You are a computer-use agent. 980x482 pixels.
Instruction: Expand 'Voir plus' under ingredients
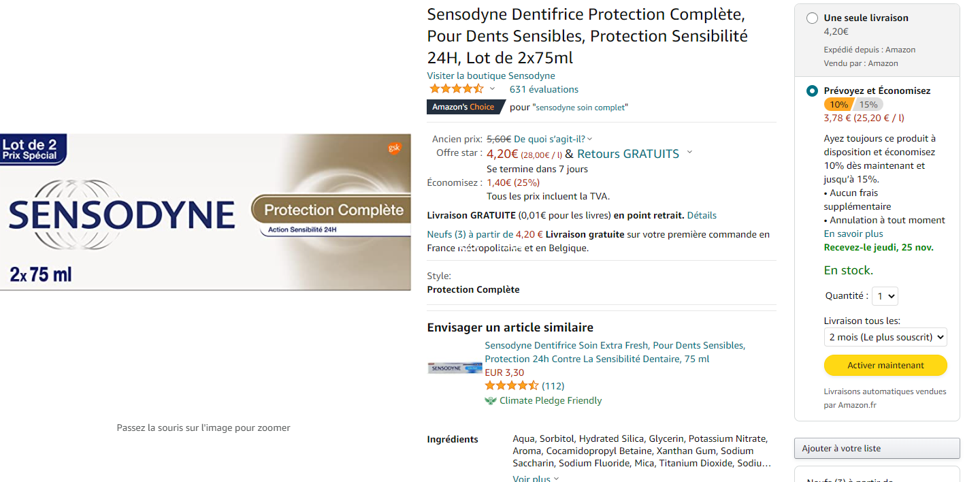(536, 479)
